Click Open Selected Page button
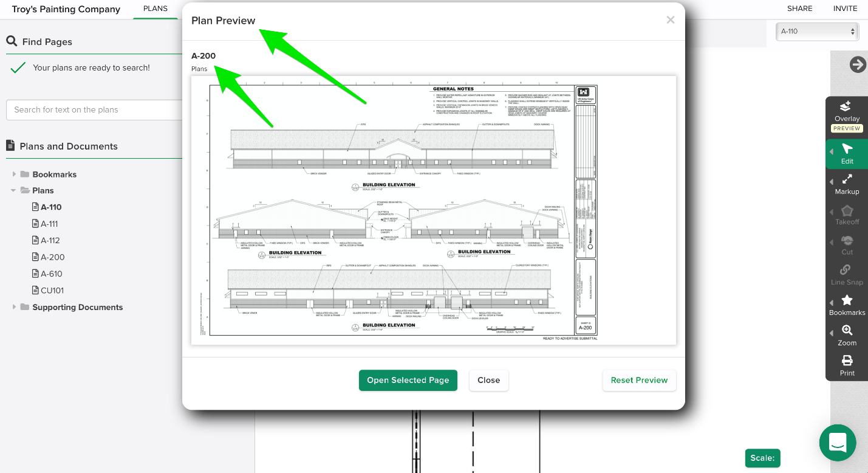This screenshot has width=868, height=473. (408, 380)
